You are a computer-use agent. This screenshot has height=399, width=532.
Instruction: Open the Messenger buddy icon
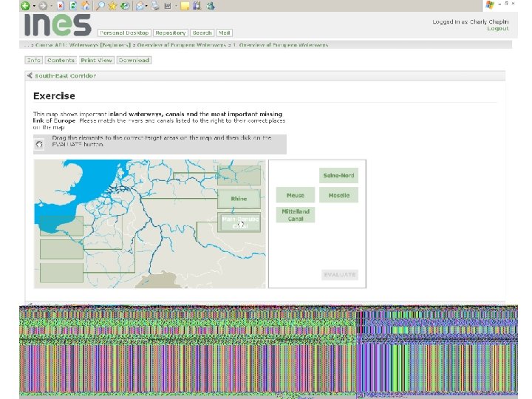tap(211, 5)
